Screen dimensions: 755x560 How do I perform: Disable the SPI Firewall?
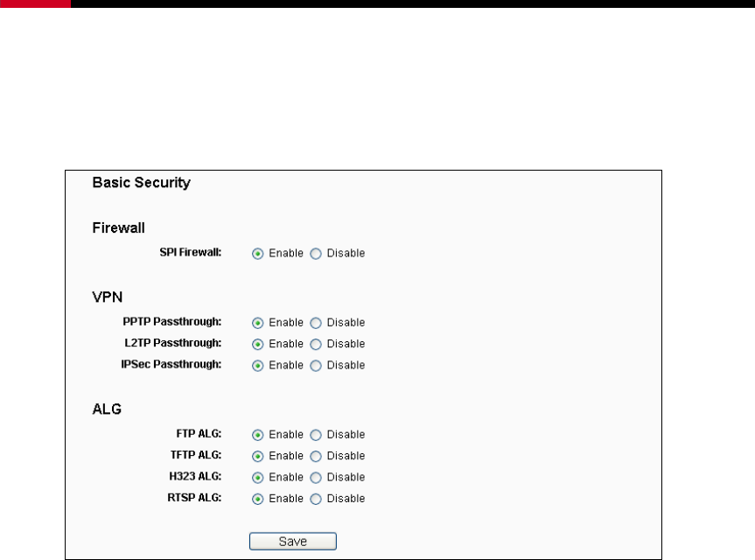316,254
